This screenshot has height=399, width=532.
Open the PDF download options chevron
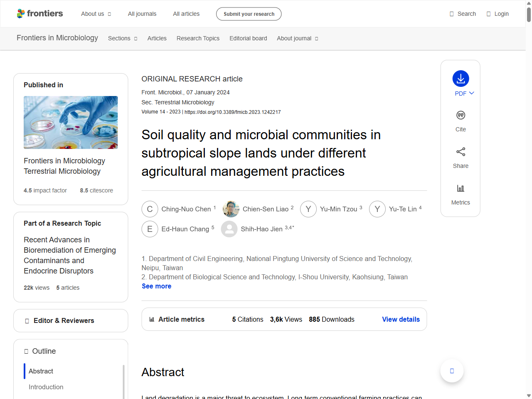[x=471, y=93]
